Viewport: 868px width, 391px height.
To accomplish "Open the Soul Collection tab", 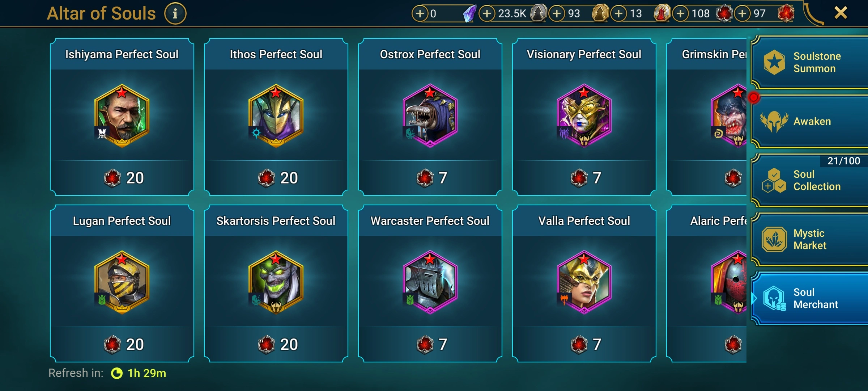I will pyautogui.click(x=809, y=180).
